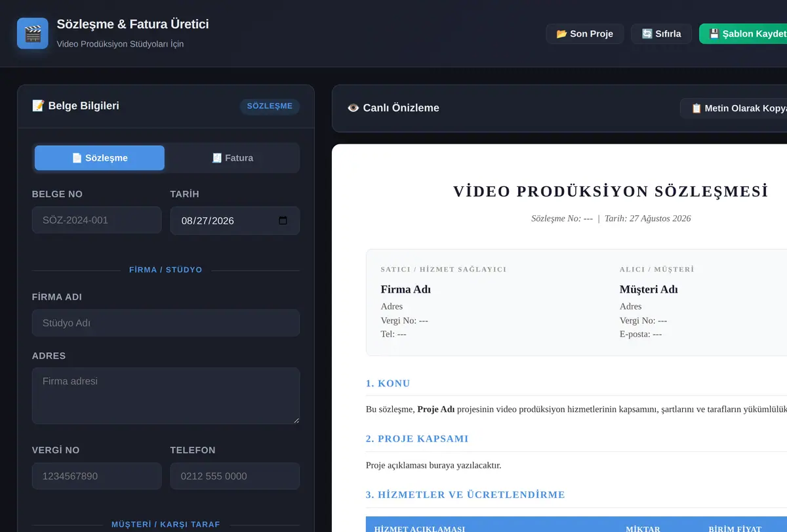Open the Son Proje button
Screen dimensions: 787x532
(585, 33)
